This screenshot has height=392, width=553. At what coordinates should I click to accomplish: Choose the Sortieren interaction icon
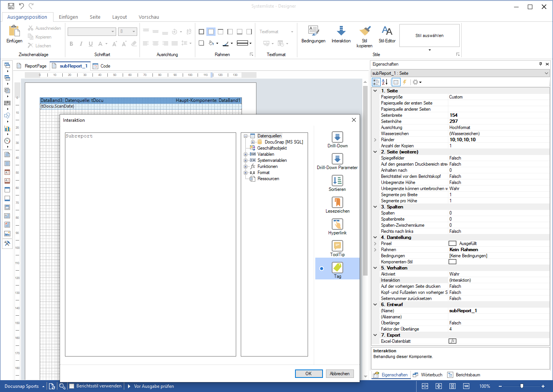coord(337,181)
